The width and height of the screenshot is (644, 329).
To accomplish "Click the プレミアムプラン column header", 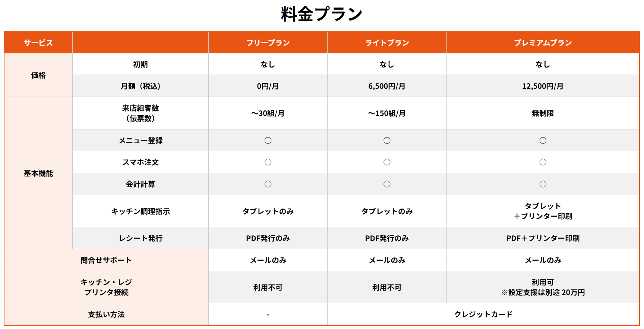I will (543, 43).
